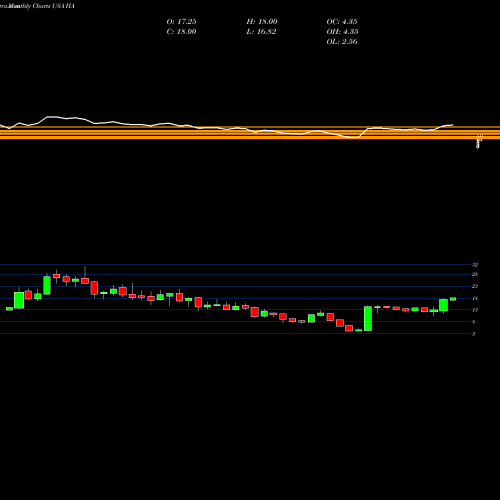
Task: Click the 22 price axis label
Action: [475, 286]
